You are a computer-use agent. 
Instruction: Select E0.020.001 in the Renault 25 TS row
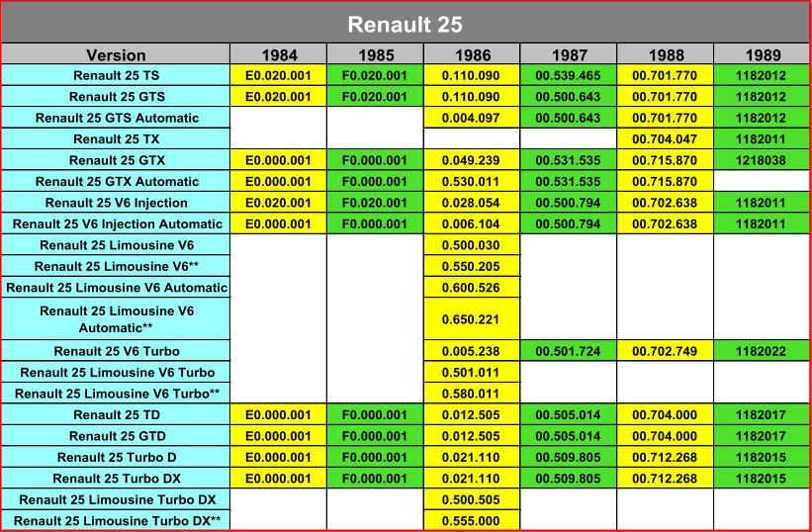pos(279,75)
